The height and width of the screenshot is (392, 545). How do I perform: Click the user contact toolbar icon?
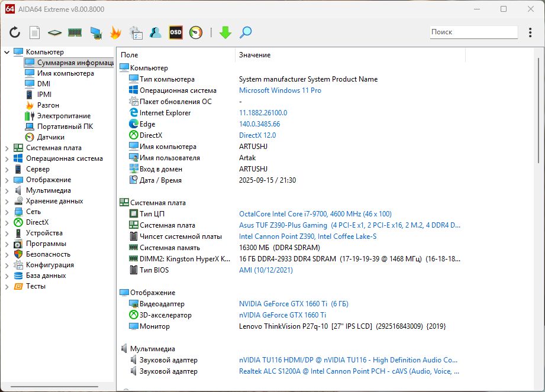(156, 33)
